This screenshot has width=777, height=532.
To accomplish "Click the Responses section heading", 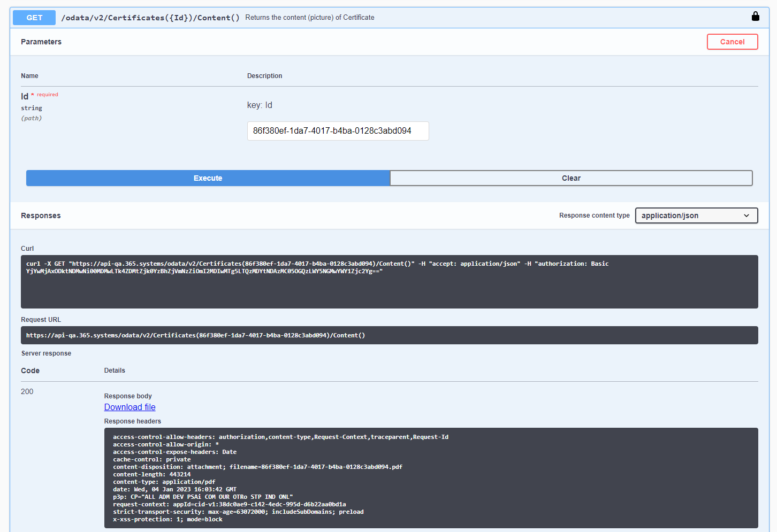I will (41, 215).
